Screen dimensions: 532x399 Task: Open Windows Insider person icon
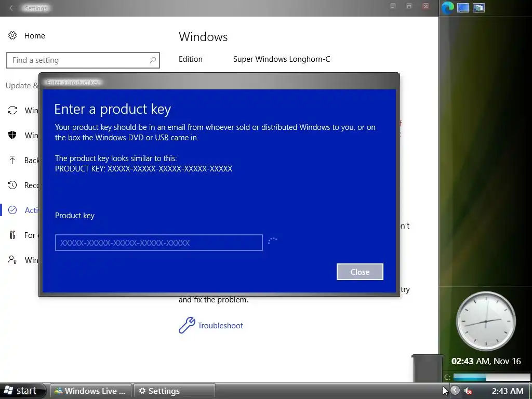coord(12,260)
